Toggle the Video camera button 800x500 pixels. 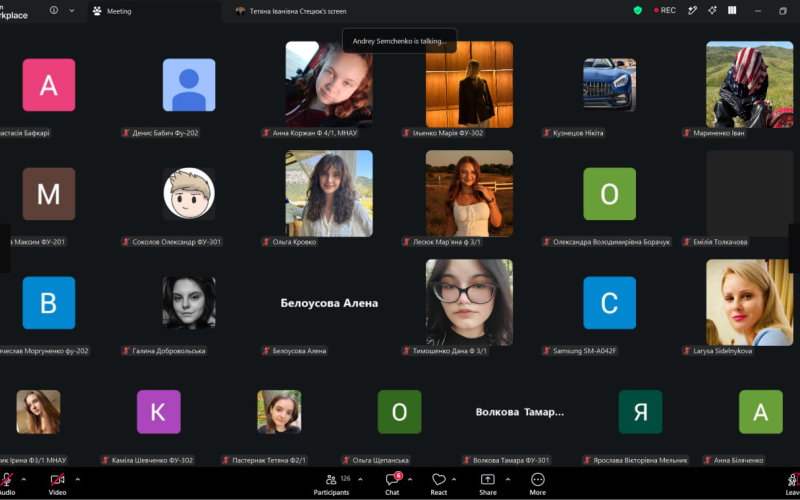click(x=57, y=484)
